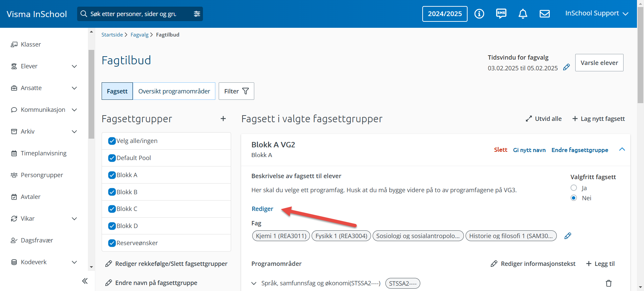644x291 pixels.
Task: Click STSSA2---- code chip
Action: point(402,283)
